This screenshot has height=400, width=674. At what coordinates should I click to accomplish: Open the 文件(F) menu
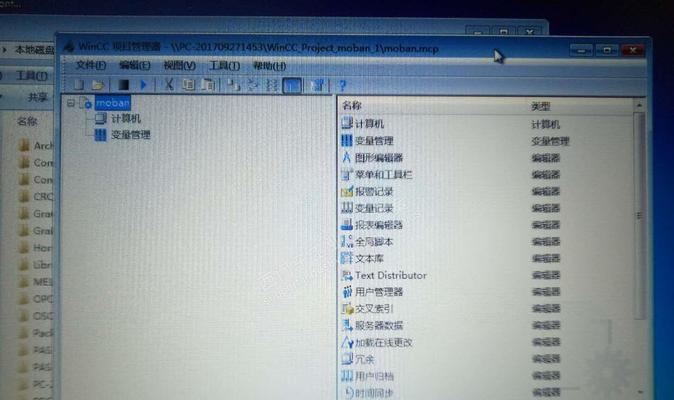coord(91,65)
